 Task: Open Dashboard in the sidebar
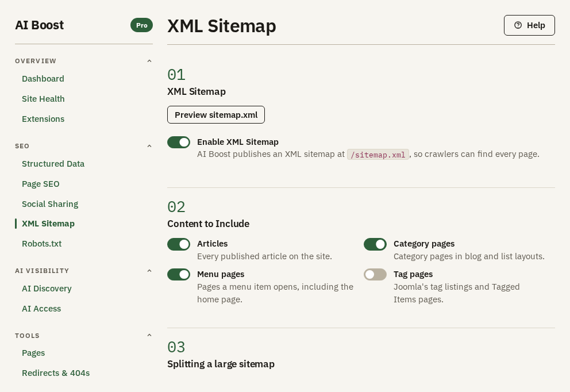pyautogui.click(x=43, y=79)
